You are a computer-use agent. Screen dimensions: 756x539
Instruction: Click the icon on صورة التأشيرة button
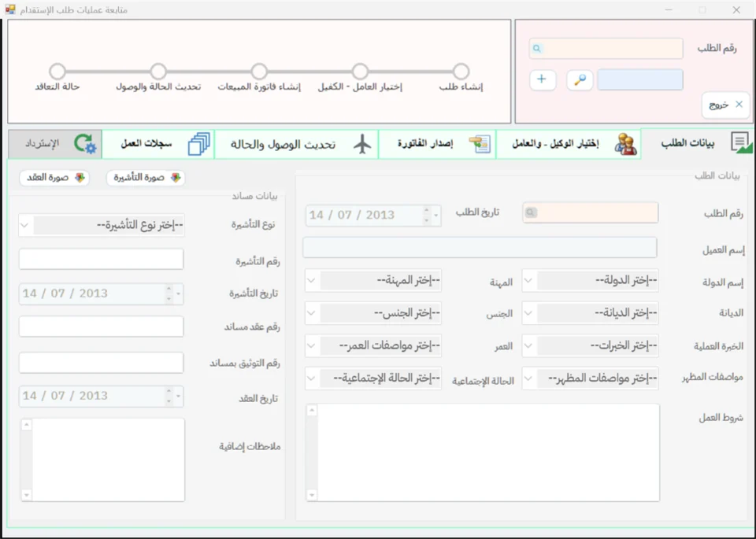[x=176, y=178]
